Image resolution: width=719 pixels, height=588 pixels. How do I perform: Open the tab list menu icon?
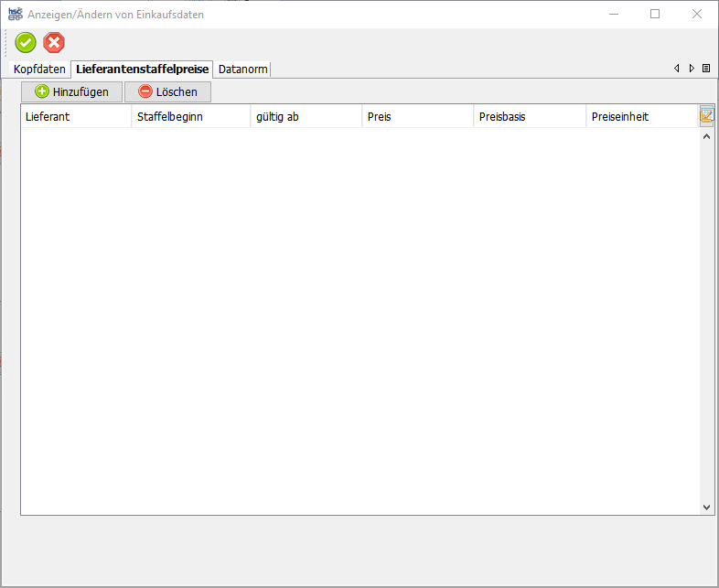(x=705, y=69)
